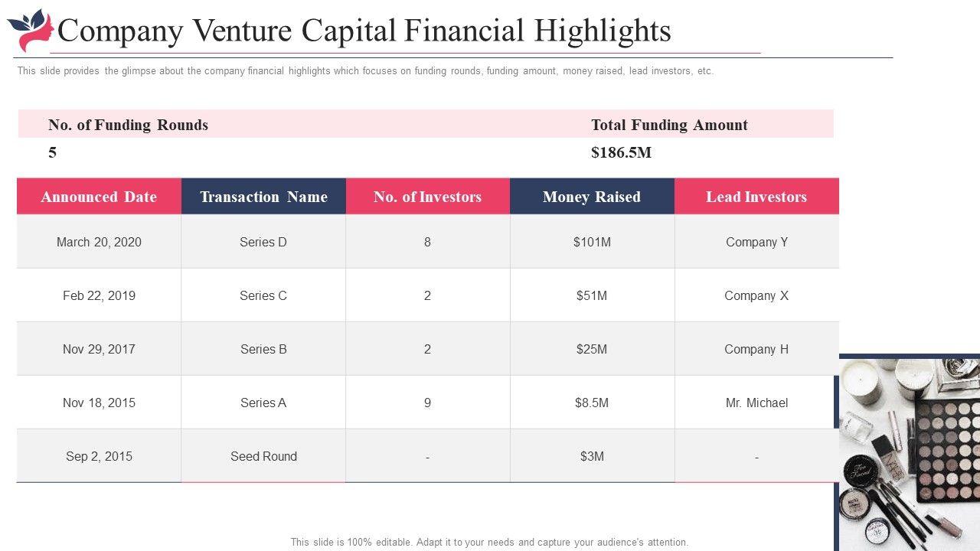This screenshot has width=980, height=551.
Task: Select the $186.5M total funding value
Action: point(621,152)
